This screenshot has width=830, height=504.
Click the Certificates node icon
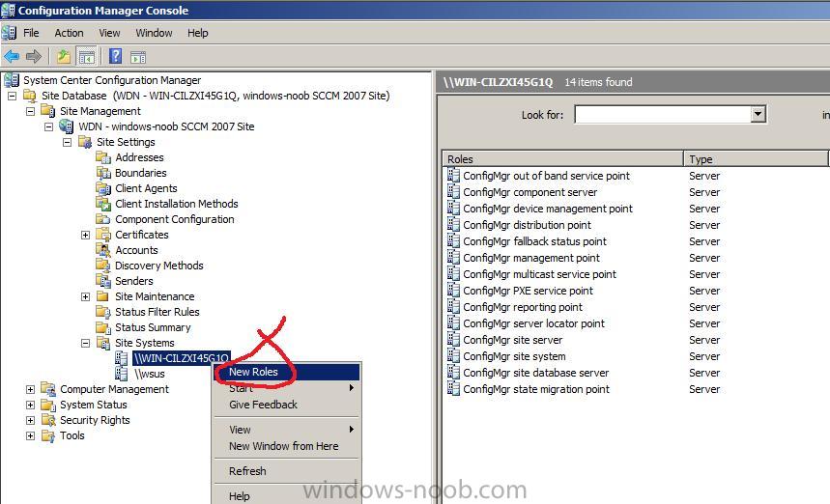click(x=103, y=235)
